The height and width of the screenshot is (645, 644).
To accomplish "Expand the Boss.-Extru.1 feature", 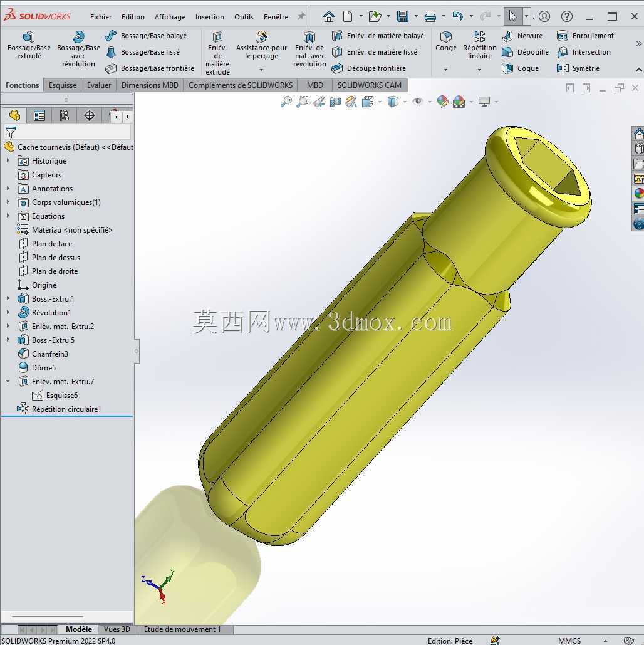I will (x=8, y=298).
